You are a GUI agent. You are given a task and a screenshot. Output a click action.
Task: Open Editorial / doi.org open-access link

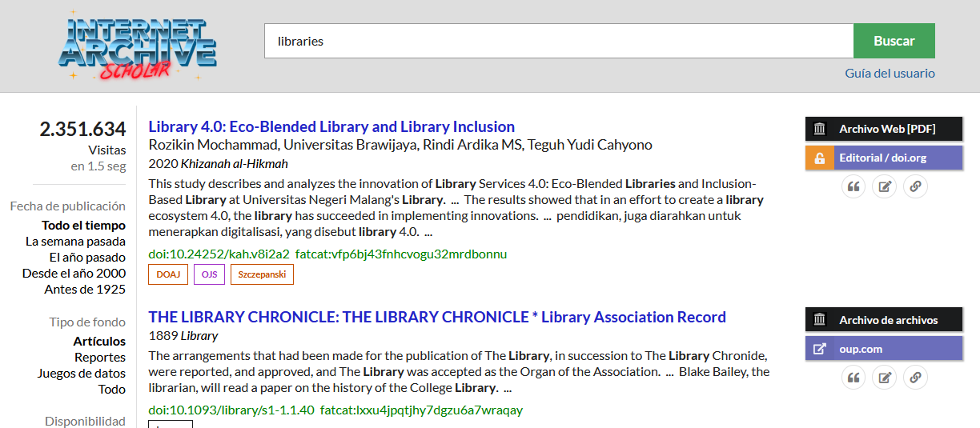pyautogui.click(x=884, y=158)
